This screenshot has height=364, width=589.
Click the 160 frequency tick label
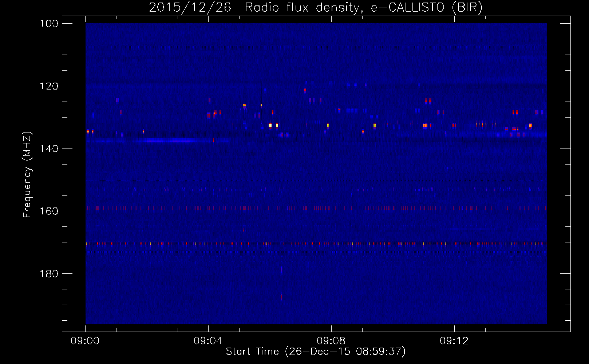[48, 211]
